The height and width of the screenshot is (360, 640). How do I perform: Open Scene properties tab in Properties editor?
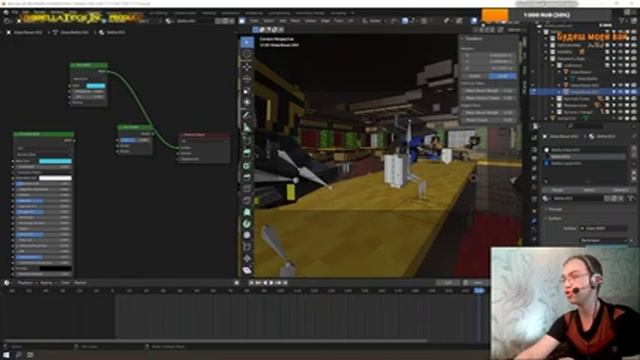[x=534, y=178]
